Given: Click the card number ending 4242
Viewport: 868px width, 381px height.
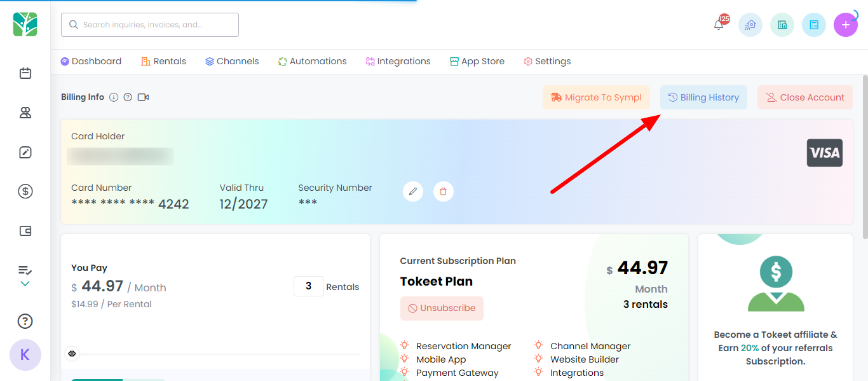Looking at the screenshot, I should coord(130,204).
